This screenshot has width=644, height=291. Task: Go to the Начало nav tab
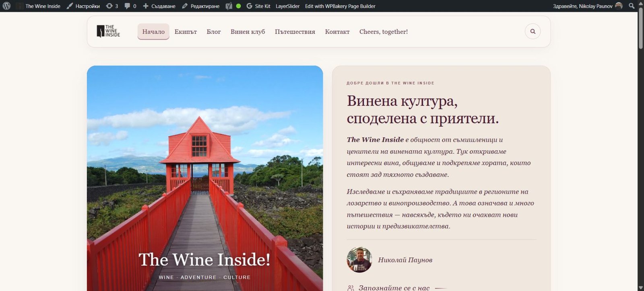pos(153,32)
